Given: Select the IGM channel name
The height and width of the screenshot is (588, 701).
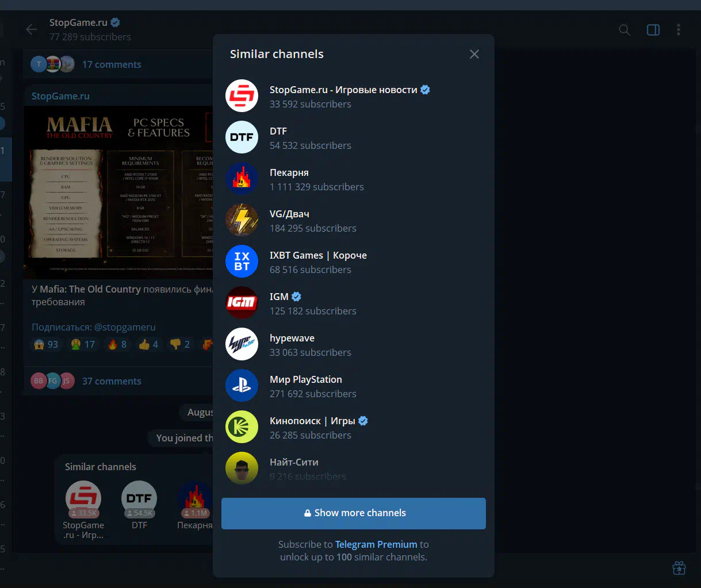Looking at the screenshot, I should click(279, 297).
